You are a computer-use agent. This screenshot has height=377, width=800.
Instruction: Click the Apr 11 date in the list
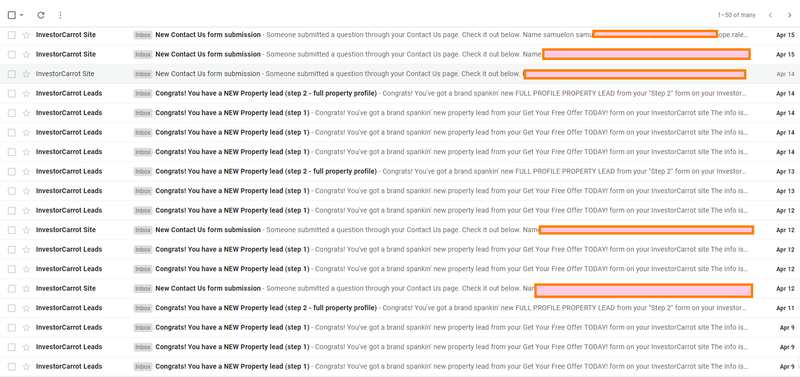click(x=785, y=308)
